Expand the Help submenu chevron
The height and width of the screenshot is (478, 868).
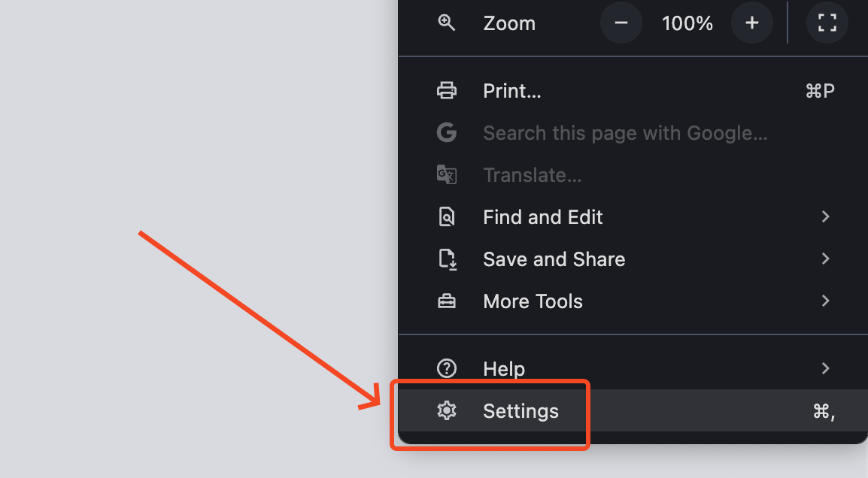825,368
